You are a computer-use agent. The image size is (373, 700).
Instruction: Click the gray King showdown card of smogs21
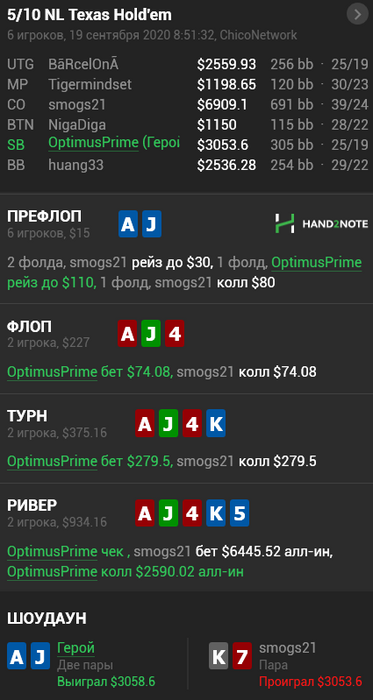[219, 655]
